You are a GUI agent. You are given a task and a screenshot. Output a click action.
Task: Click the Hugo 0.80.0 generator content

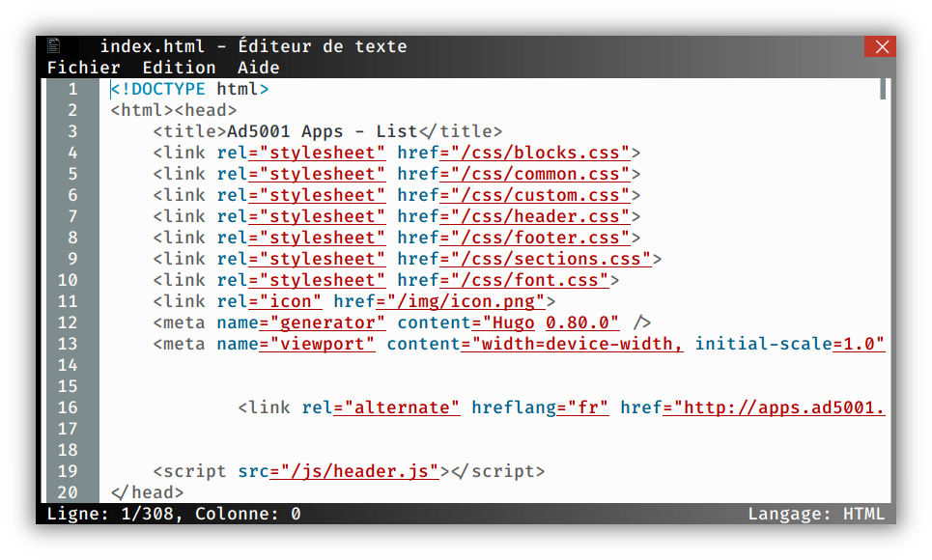click(x=551, y=322)
